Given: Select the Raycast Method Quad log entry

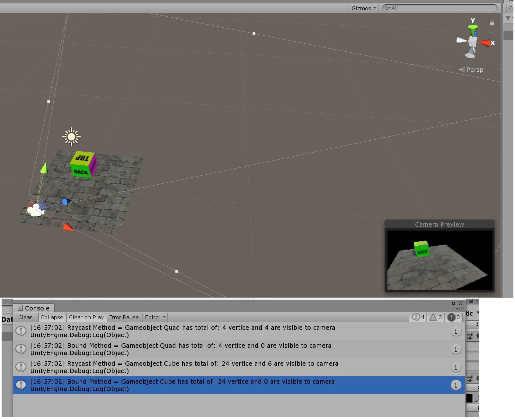Looking at the screenshot, I should click(x=239, y=331).
